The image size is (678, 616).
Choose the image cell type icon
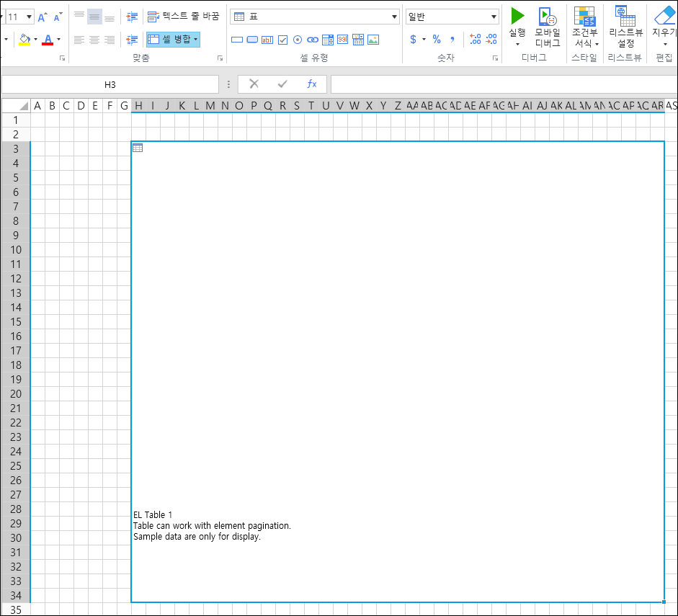click(373, 40)
